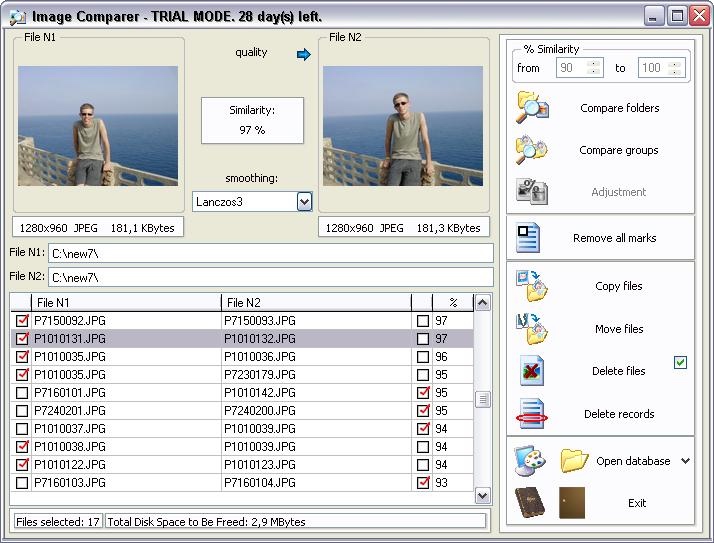Click the Move files folder icon
The image size is (714, 543).
[x=531, y=328]
